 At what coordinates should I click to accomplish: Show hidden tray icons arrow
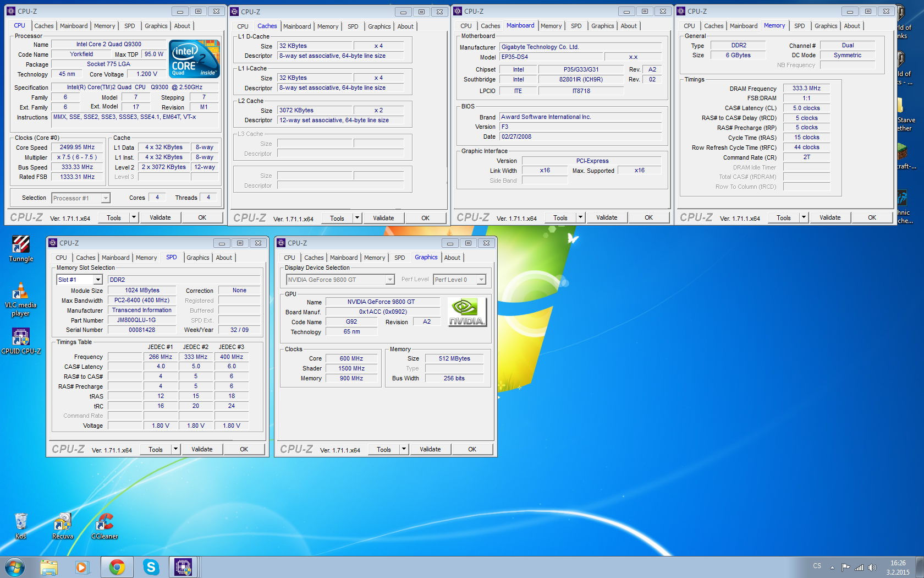(x=832, y=568)
